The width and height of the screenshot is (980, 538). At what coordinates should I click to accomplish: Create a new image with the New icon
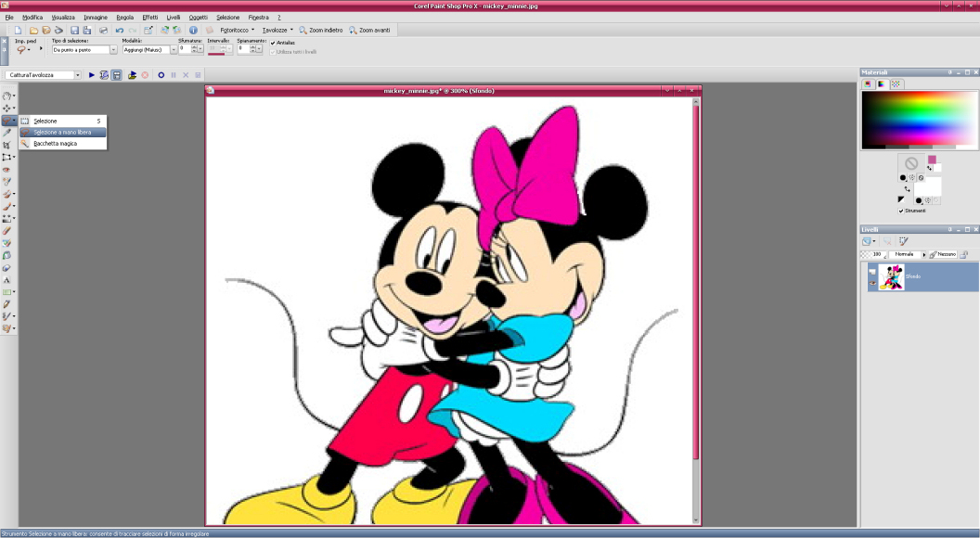click(x=18, y=30)
